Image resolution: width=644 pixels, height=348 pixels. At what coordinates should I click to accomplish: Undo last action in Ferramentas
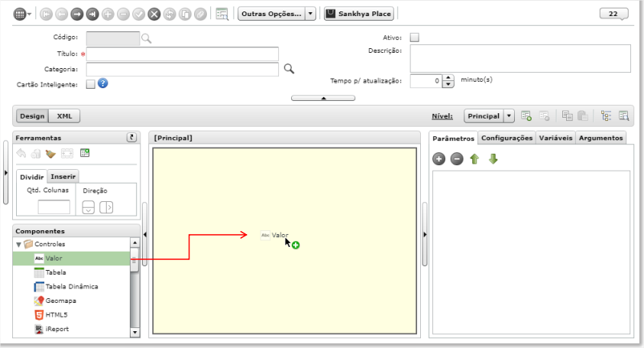tap(21, 154)
